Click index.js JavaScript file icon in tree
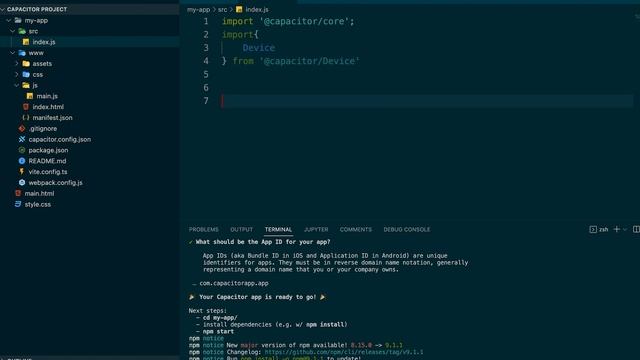Viewport: 640px width, 360px height. [26, 42]
